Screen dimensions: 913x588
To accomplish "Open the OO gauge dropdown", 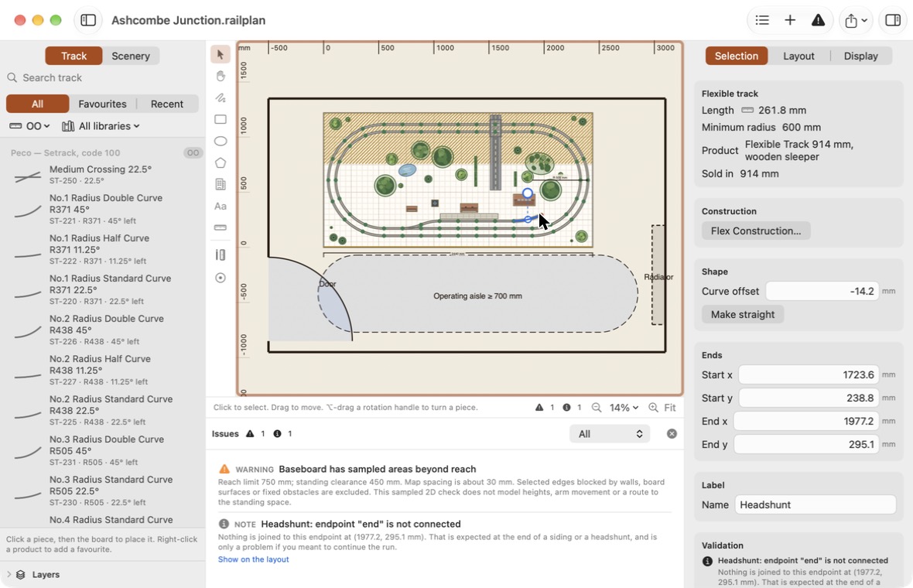I will point(30,126).
